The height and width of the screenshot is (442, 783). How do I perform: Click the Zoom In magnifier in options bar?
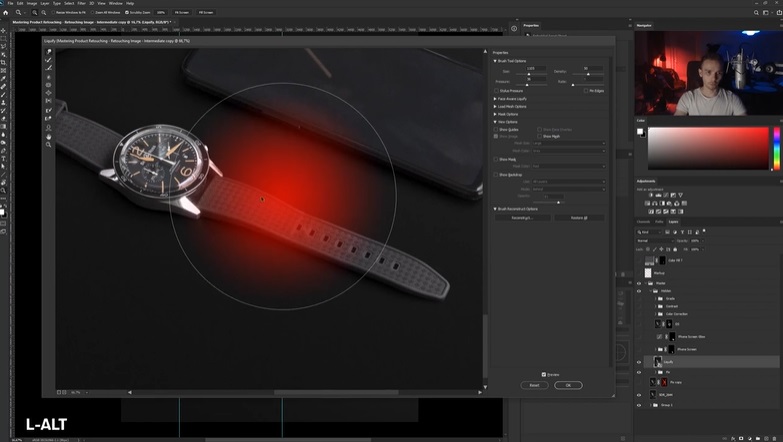coord(34,12)
